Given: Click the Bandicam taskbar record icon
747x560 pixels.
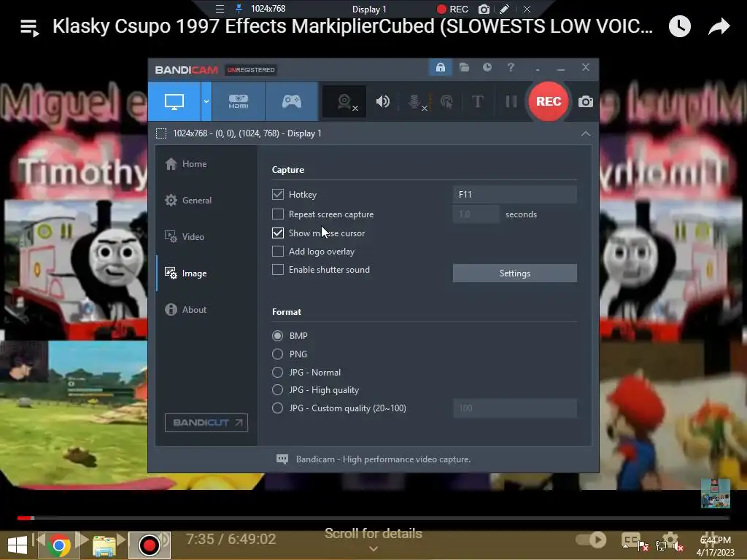Looking at the screenshot, I should pyautogui.click(x=149, y=545).
